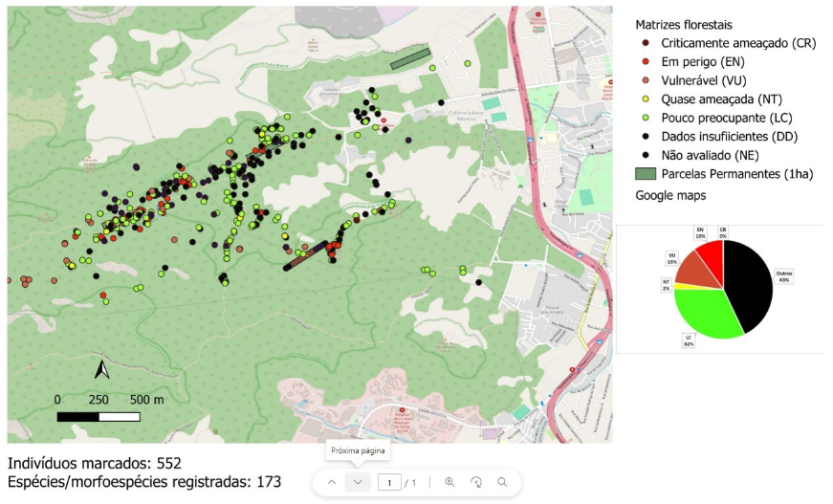The width and height of the screenshot is (833, 504).
Task: Select the green LC pie chart slice
Action: [706, 313]
